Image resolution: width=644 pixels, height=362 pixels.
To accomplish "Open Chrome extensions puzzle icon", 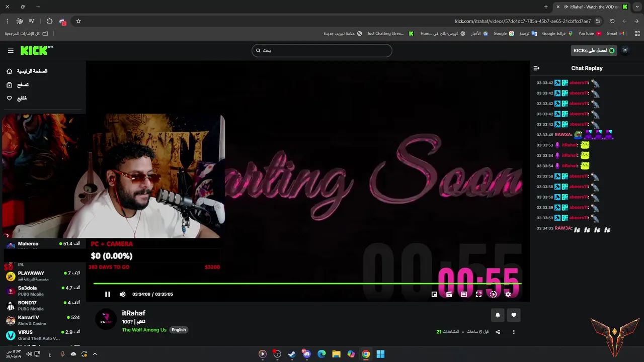I will [49, 21].
